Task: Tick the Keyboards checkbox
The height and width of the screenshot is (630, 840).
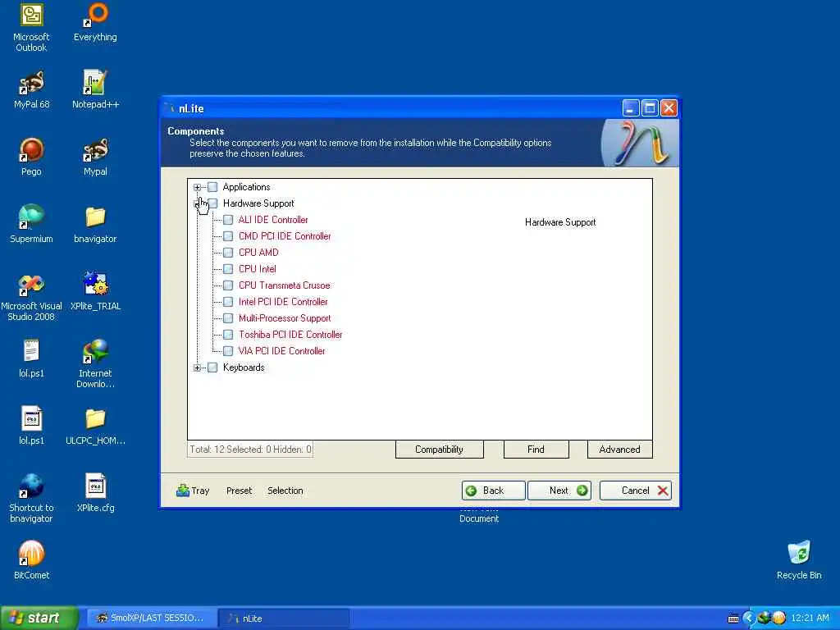Action: (x=212, y=367)
